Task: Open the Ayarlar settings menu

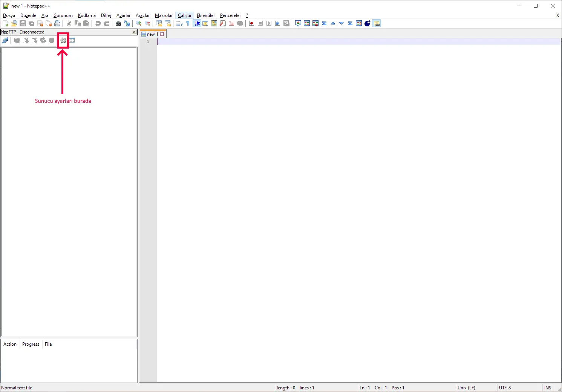Action: 123,15
